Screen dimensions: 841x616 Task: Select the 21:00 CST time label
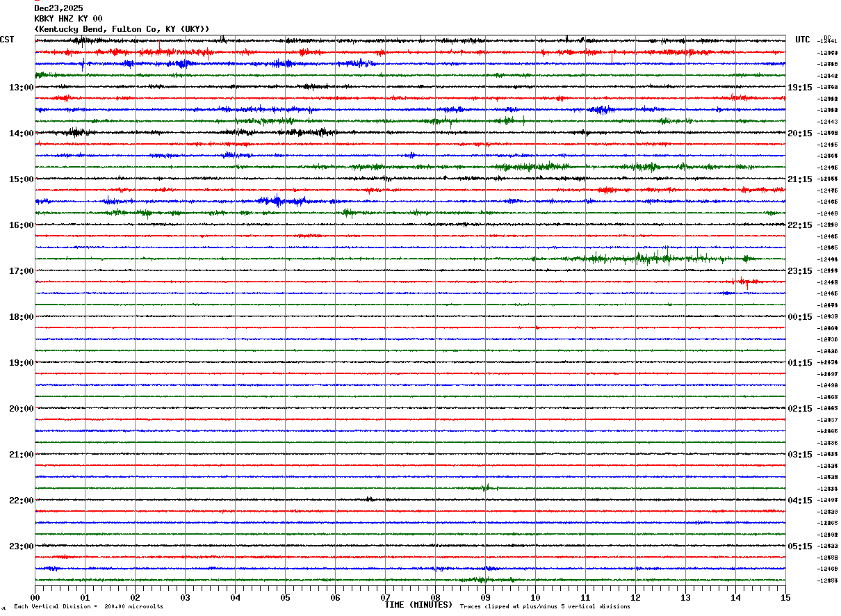pyautogui.click(x=21, y=455)
